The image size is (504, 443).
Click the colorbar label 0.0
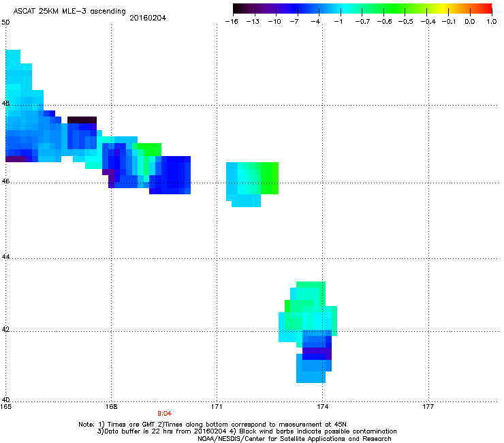(470, 22)
